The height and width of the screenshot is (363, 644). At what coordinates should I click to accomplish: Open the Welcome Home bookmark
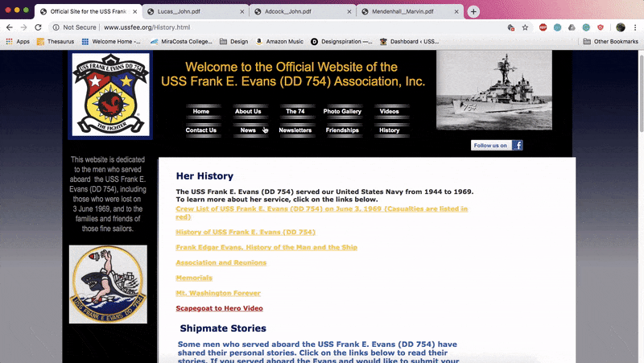pyautogui.click(x=111, y=42)
